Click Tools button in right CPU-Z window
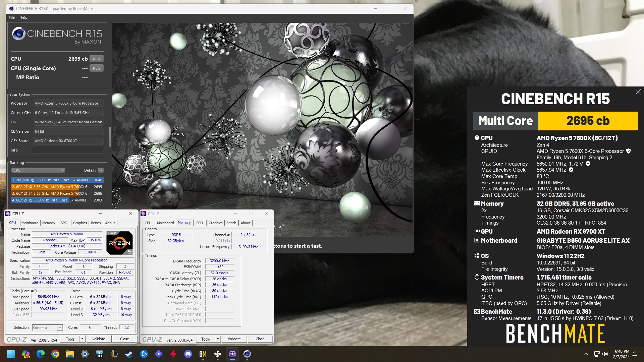Image resolution: width=644 pixels, height=362 pixels. (x=206, y=339)
